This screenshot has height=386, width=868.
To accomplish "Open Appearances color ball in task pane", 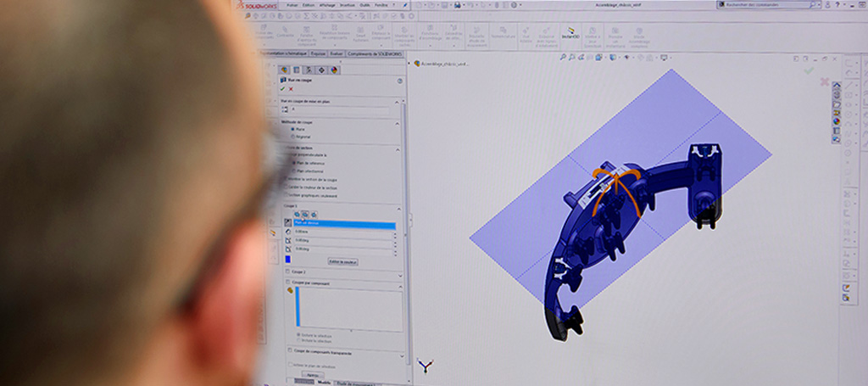I will click(837, 121).
